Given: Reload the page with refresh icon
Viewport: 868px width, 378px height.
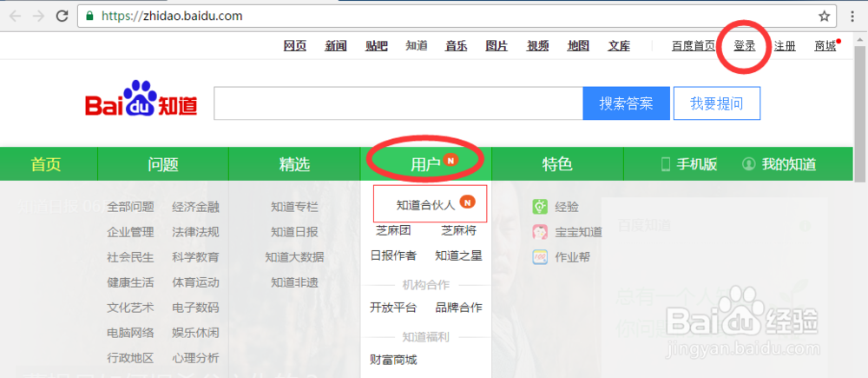Looking at the screenshot, I should [x=62, y=16].
